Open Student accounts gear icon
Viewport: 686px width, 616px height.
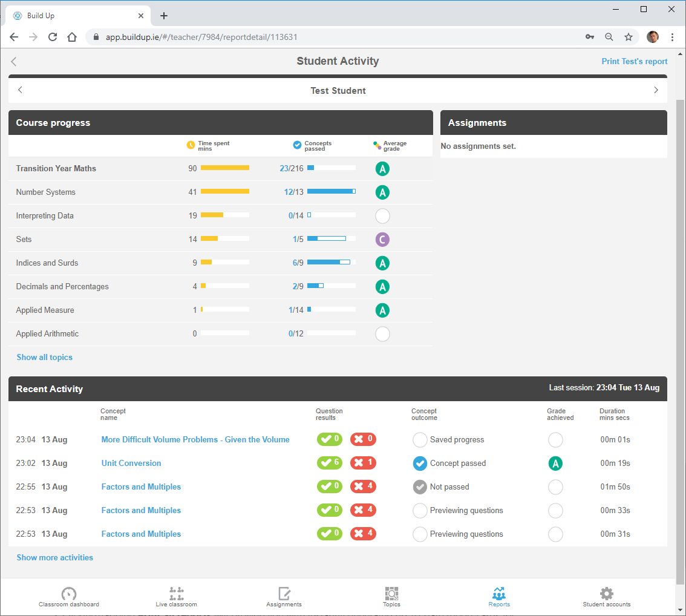click(x=606, y=594)
